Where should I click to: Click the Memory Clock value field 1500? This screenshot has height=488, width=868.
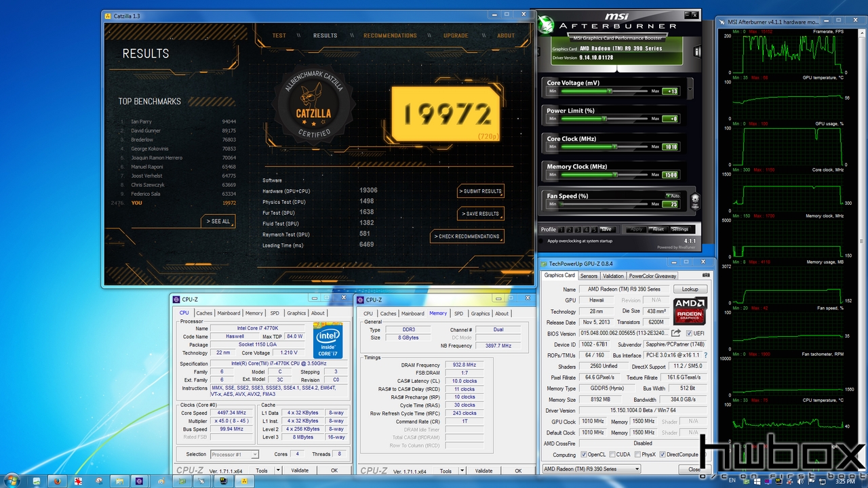click(670, 174)
